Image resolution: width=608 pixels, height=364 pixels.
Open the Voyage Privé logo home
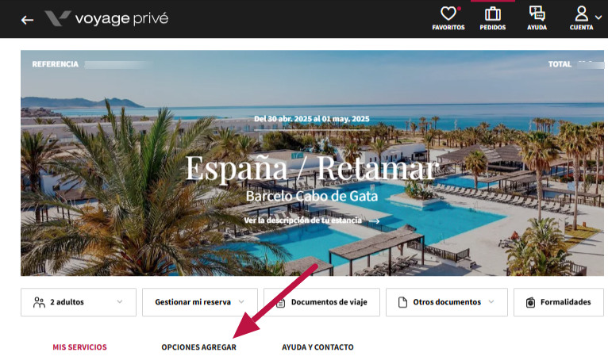pos(106,18)
